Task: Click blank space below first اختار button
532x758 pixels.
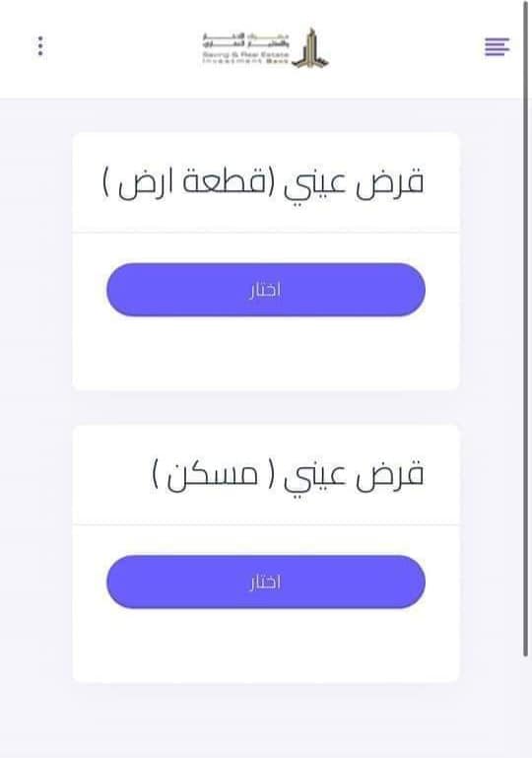Action: coord(266,353)
